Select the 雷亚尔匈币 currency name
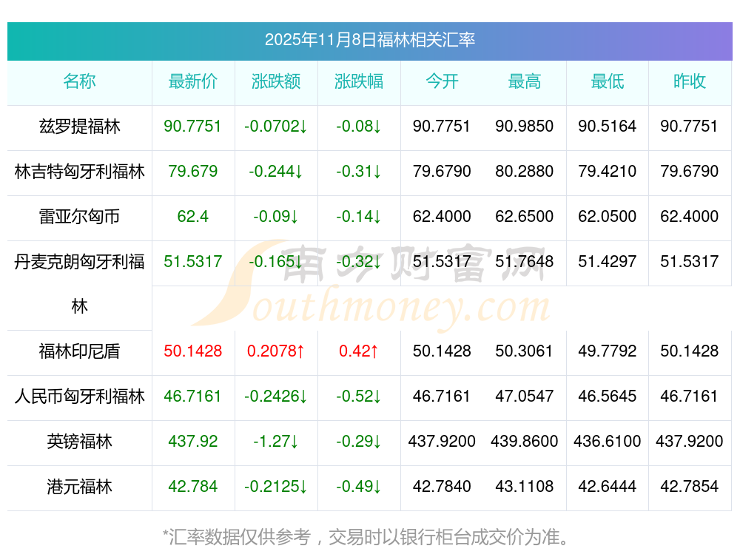 tap(79, 217)
